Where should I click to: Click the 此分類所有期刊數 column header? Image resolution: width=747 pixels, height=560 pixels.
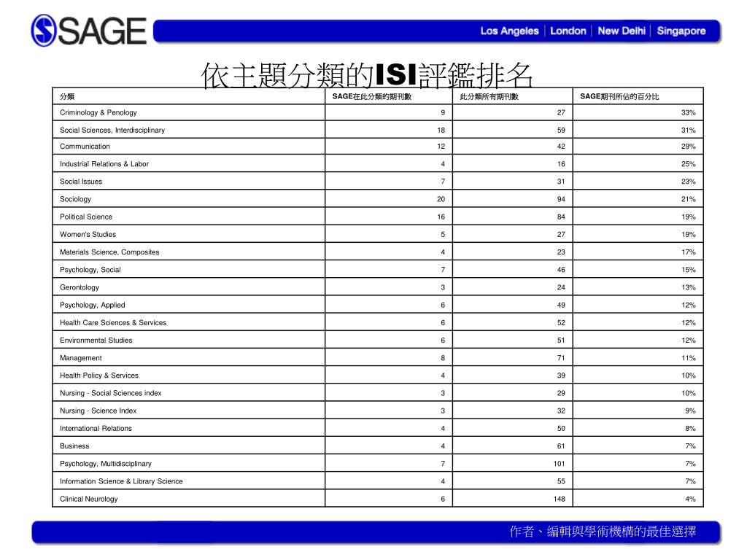point(489,97)
